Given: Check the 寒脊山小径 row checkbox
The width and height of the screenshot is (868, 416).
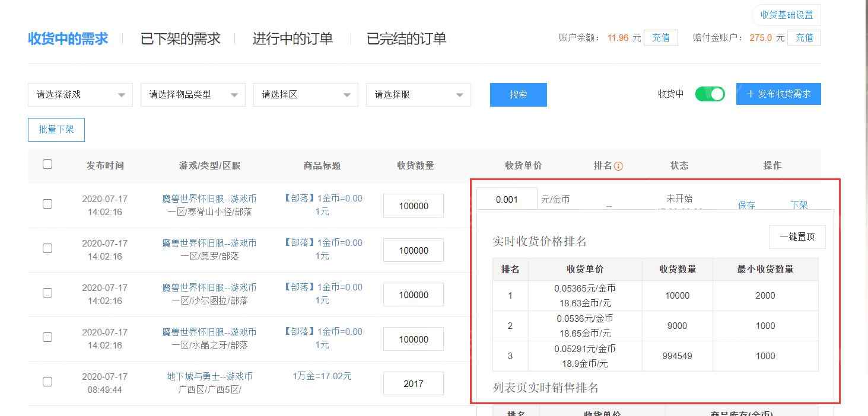Looking at the screenshot, I should pyautogui.click(x=47, y=204).
